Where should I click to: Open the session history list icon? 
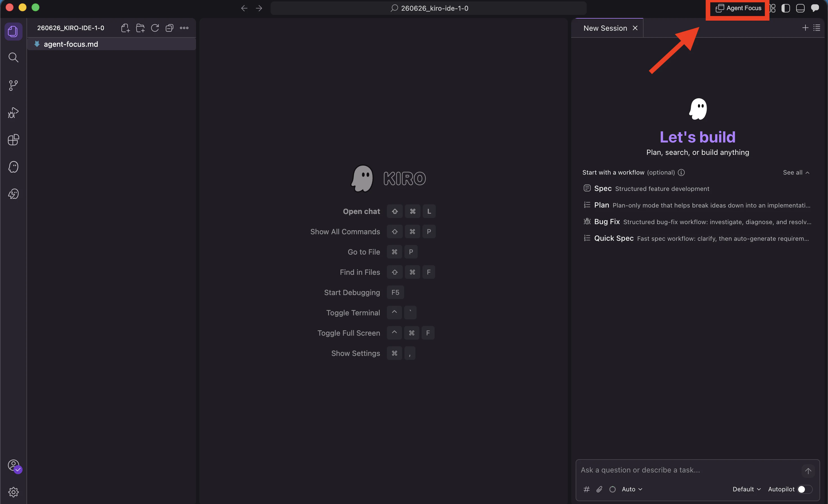coord(817,28)
